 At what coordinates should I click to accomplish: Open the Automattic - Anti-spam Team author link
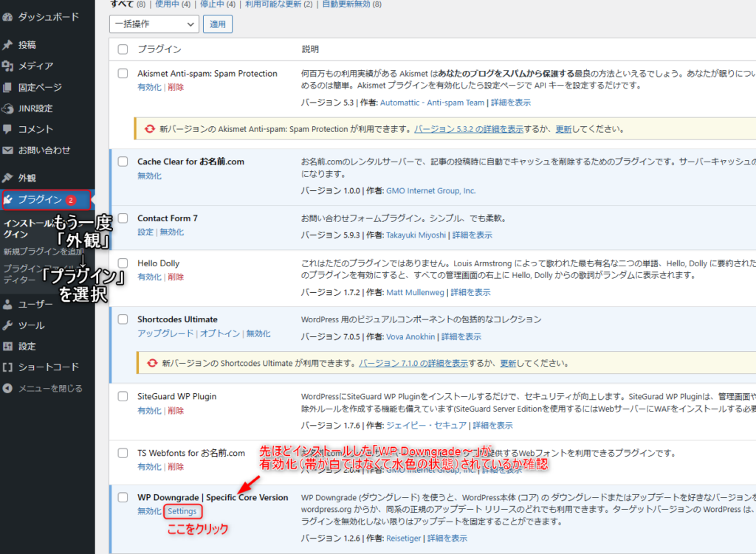tap(432, 103)
